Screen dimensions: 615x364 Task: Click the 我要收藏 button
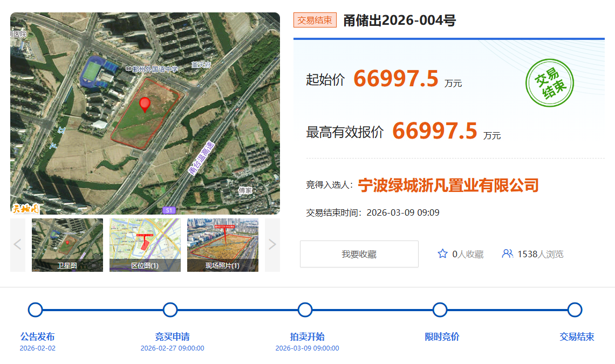point(359,254)
